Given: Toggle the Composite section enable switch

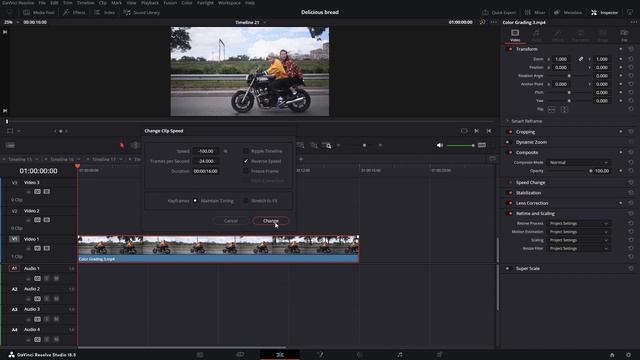Looking at the screenshot, I should (x=509, y=153).
